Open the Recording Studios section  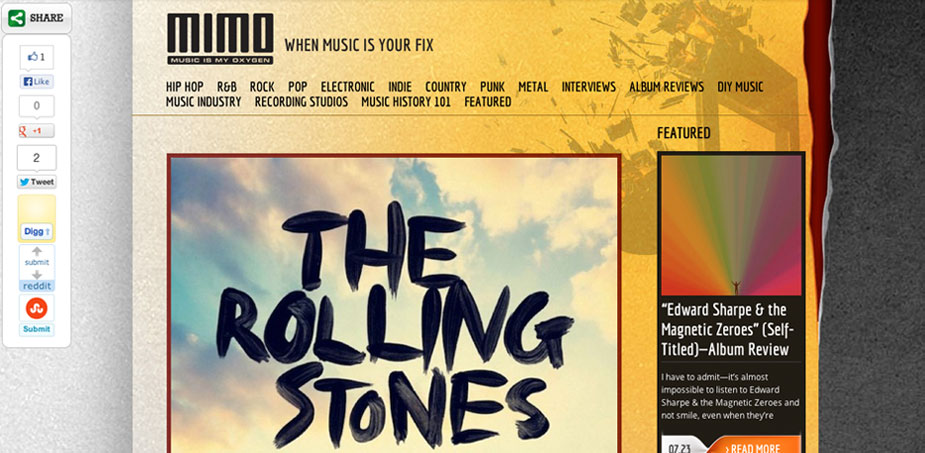(x=301, y=101)
